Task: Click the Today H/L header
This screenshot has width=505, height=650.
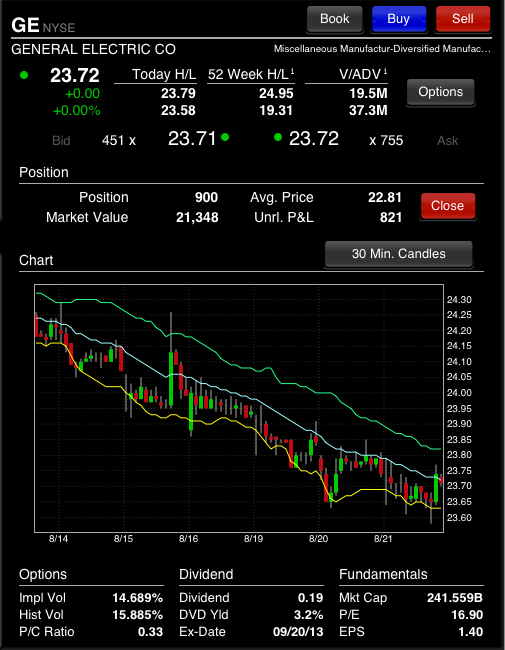Action: [x=164, y=74]
